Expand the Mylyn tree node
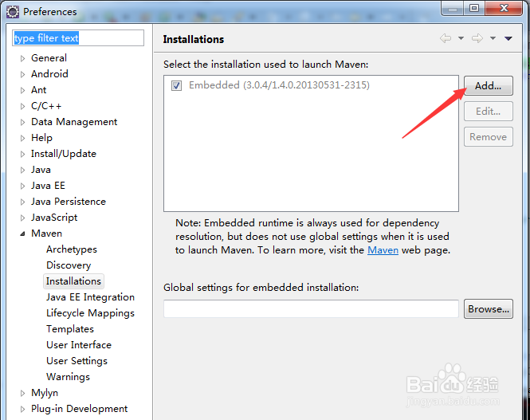 click(x=22, y=393)
